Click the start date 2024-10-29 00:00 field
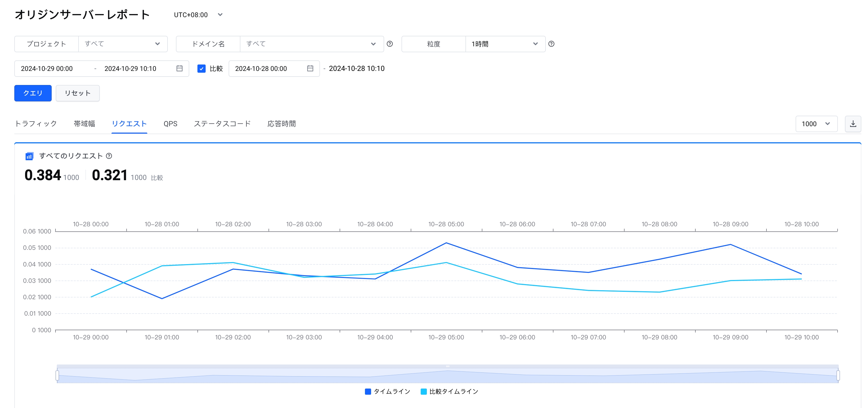This screenshot has height=408, width=868. tap(47, 68)
